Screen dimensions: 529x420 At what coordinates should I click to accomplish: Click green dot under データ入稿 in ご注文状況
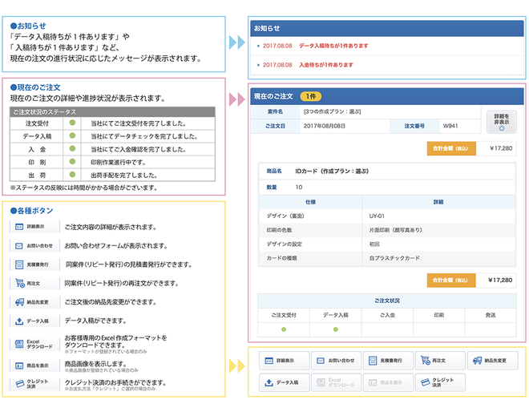[x=336, y=329]
